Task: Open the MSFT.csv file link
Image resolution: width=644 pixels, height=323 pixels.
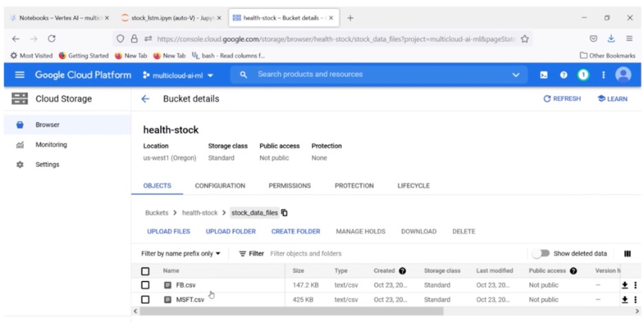Action: click(x=190, y=300)
